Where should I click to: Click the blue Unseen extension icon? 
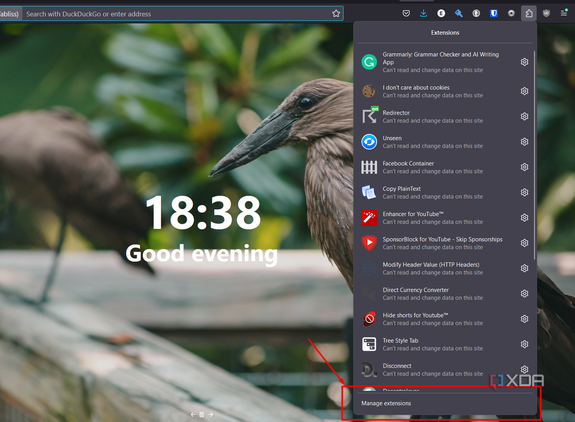coord(369,142)
